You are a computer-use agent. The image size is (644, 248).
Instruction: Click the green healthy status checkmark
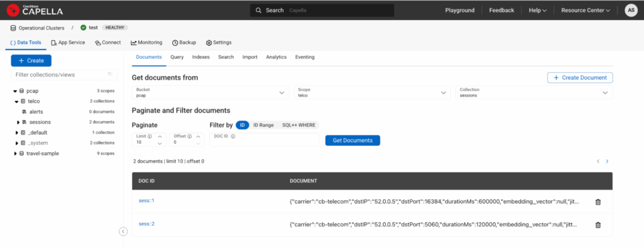tap(84, 28)
